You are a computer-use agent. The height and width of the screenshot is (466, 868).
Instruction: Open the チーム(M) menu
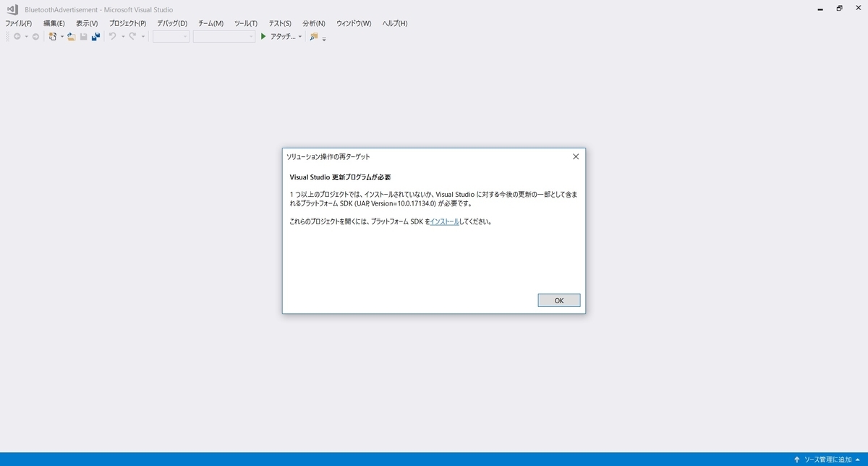coord(210,23)
